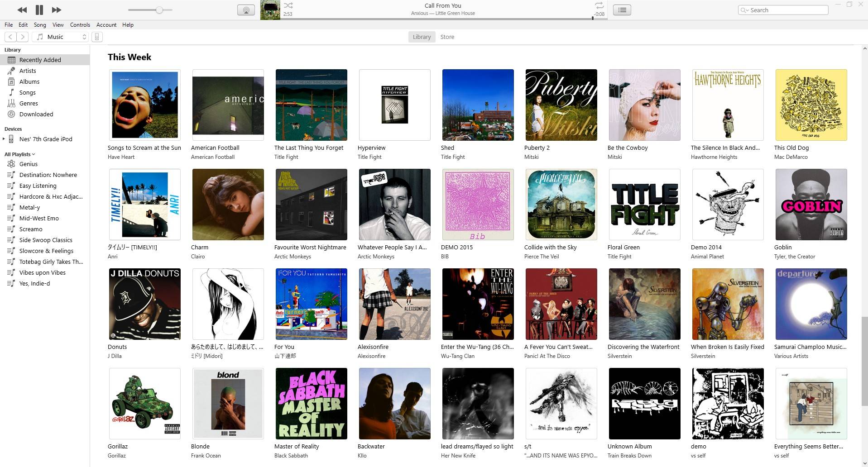Image resolution: width=868 pixels, height=467 pixels.
Task: Switch to the Store tab
Action: click(447, 37)
